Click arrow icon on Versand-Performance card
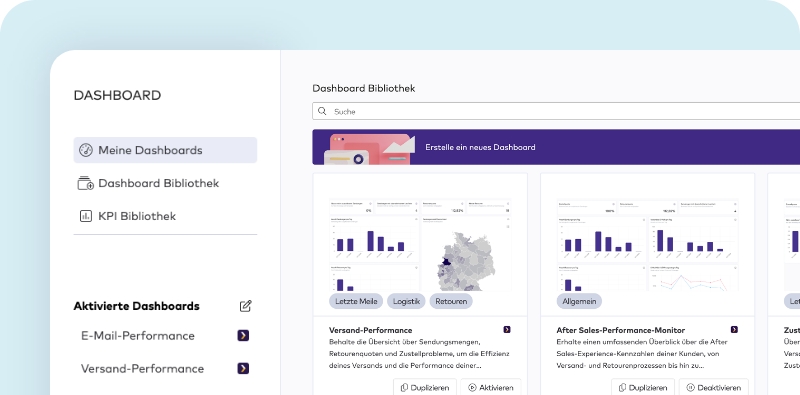This screenshot has height=395, width=800. [507, 330]
